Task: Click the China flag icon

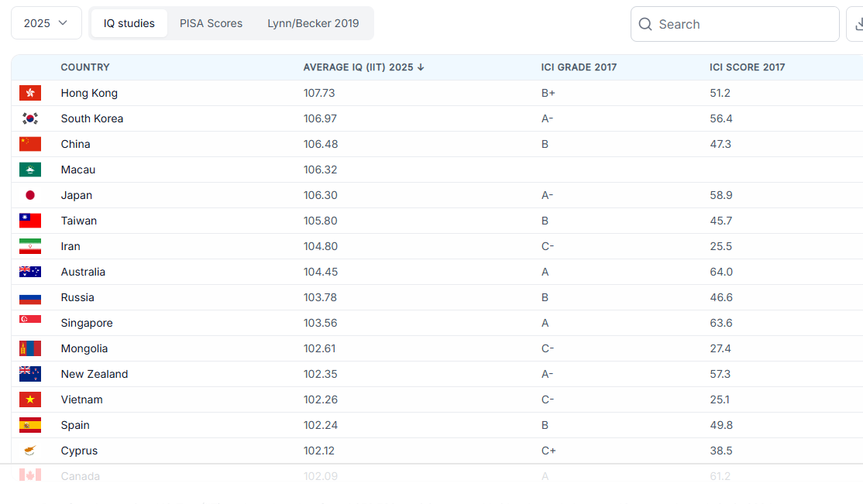Action: click(30, 144)
